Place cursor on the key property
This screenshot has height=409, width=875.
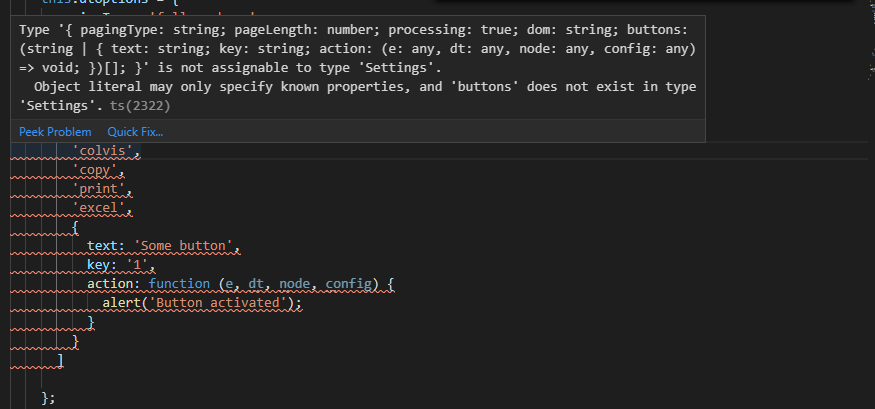[99, 265]
